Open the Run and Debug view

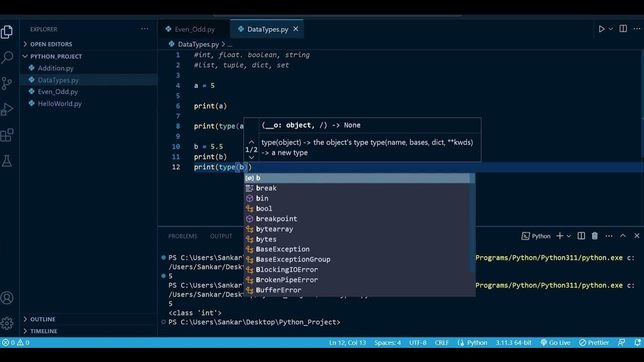[x=7, y=109]
